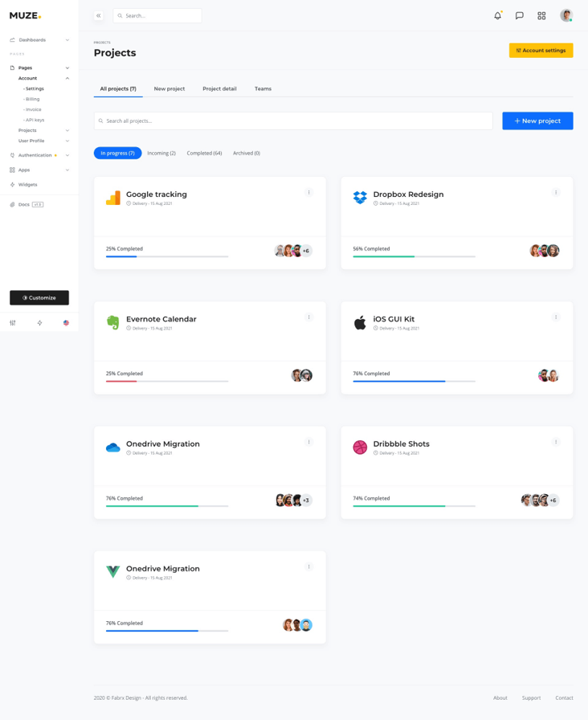Image resolution: width=588 pixels, height=720 pixels.
Task: Select the In progress (7) filter
Action: point(117,153)
